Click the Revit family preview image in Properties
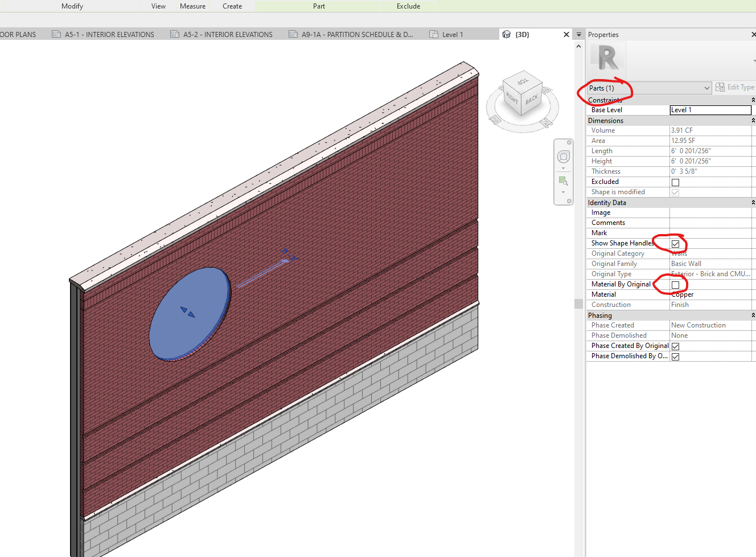The width and height of the screenshot is (756, 557). pyautogui.click(x=607, y=59)
